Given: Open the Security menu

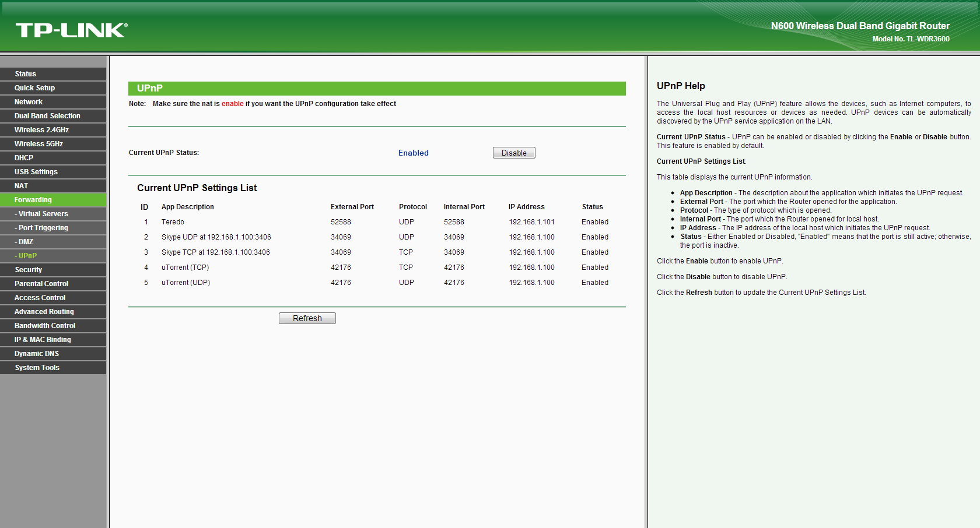Looking at the screenshot, I should [x=53, y=270].
